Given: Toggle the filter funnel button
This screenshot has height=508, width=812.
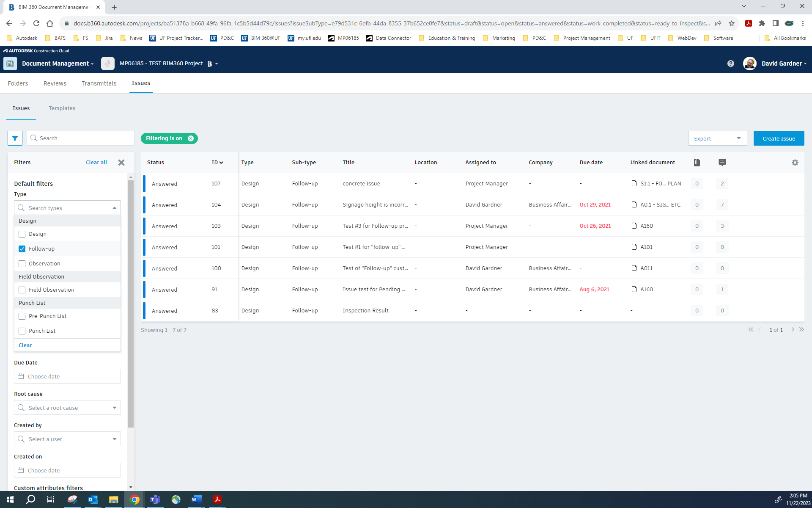Looking at the screenshot, I should click(x=15, y=138).
